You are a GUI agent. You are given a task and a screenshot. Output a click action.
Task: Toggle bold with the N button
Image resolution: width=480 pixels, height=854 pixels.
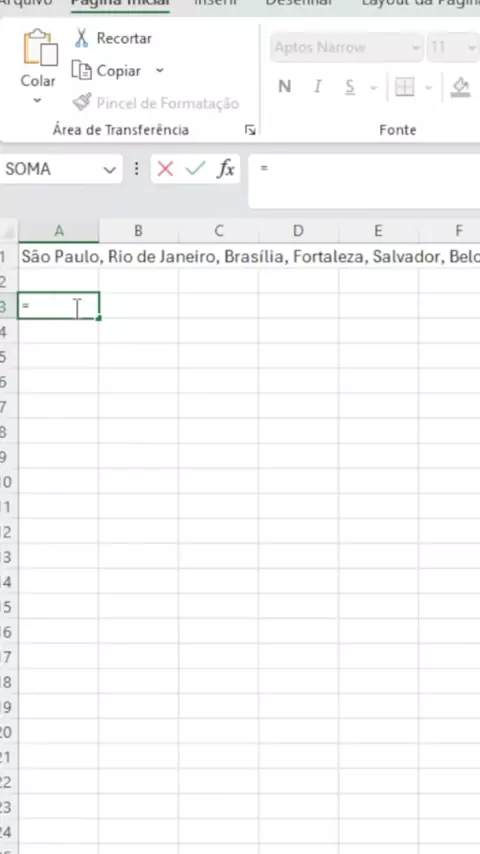click(x=284, y=87)
